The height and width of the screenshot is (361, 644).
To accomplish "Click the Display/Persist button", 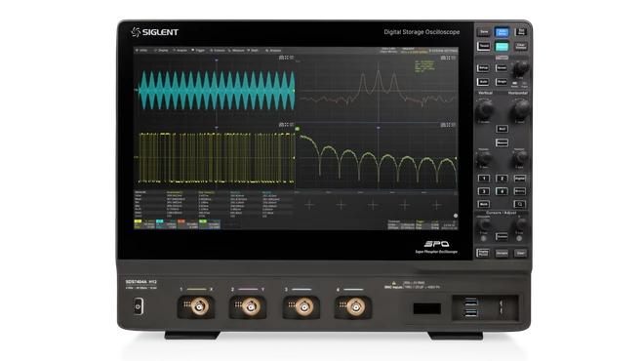I will (x=483, y=253).
